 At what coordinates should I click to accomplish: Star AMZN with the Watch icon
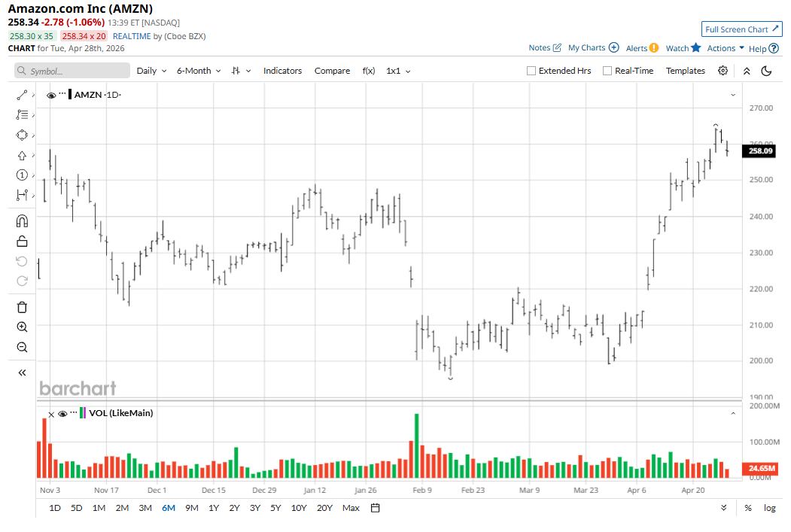[x=696, y=47]
